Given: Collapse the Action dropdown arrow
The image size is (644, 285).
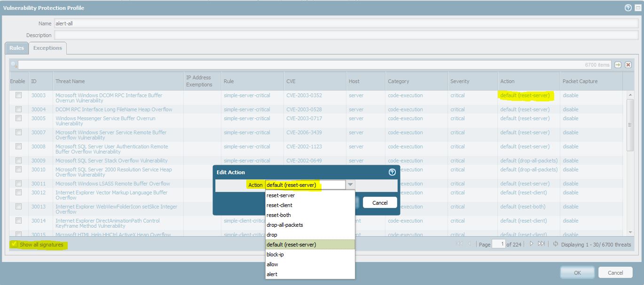Looking at the screenshot, I should pyautogui.click(x=350, y=185).
